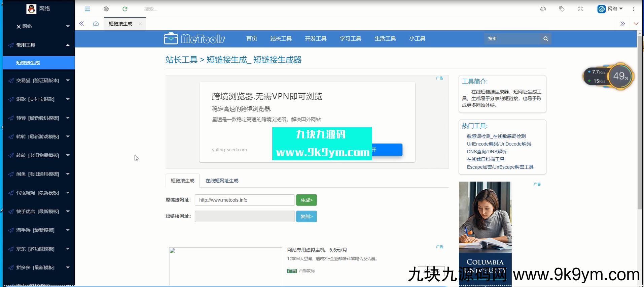
Task: Click the sidebar collapse menu icon
Action: pyautogui.click(x=87, y=9)
